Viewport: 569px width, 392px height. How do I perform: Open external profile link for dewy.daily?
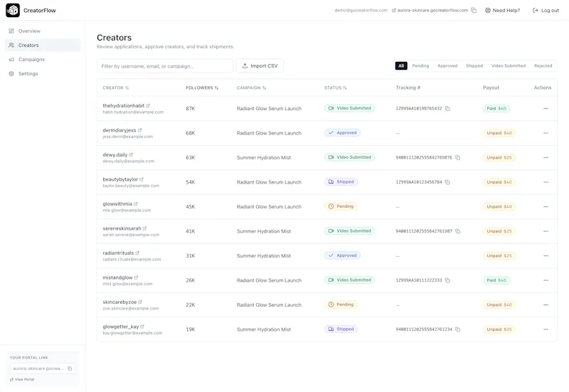coord(131,154)
